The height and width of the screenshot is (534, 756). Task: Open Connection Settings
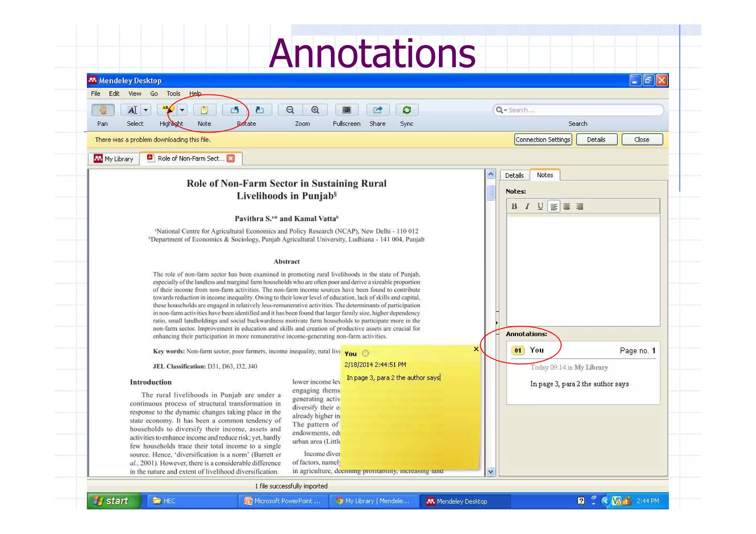(543, 139)
